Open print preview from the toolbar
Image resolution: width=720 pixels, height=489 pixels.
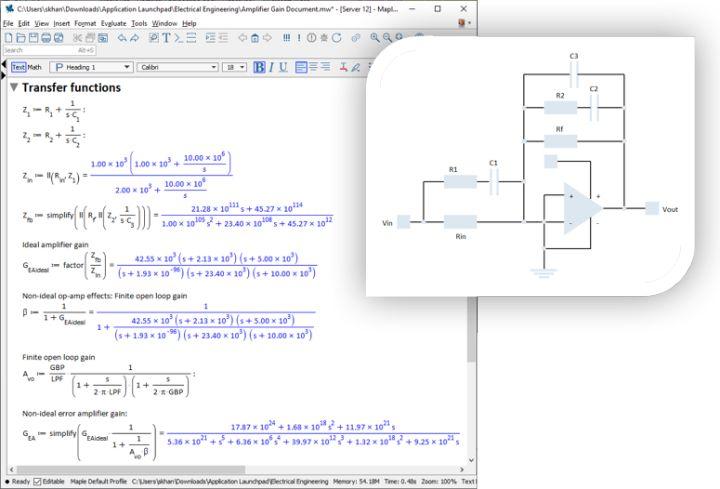coord(58,38)
